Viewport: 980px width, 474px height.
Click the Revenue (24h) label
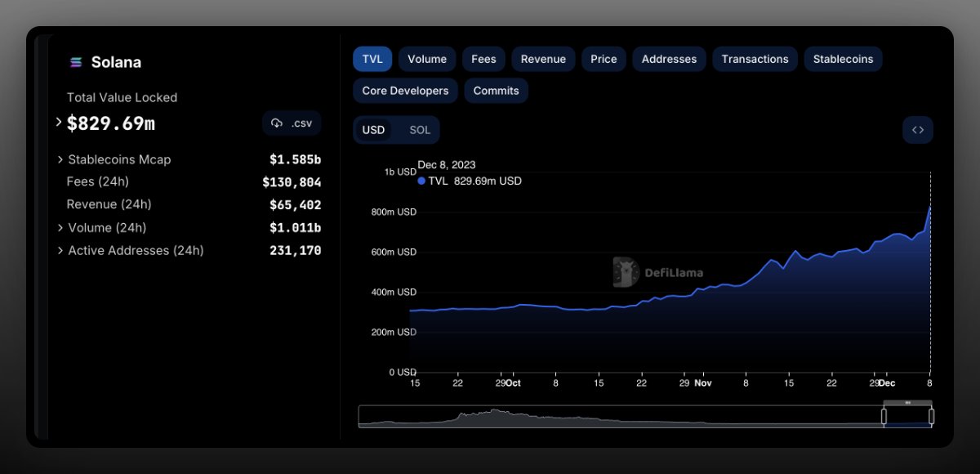(109, 204)
